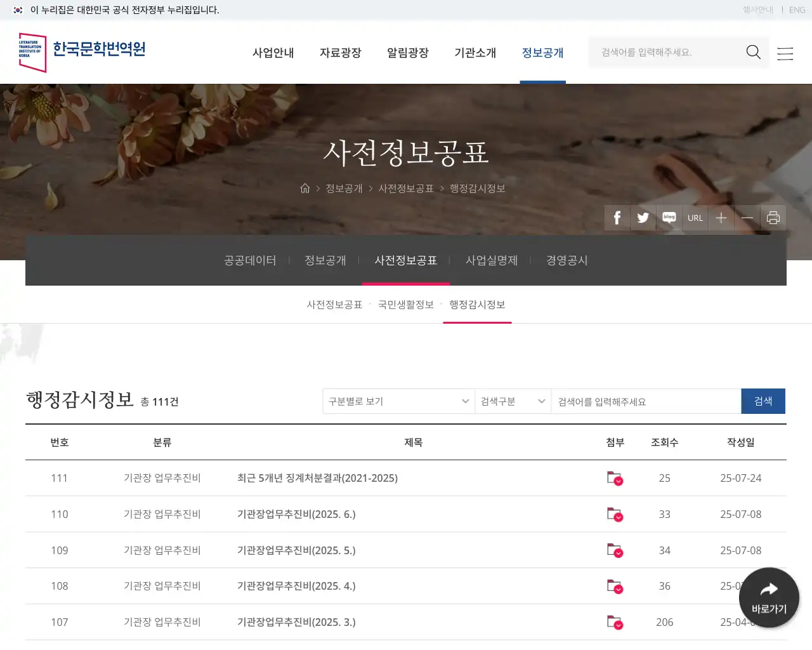Open the 검색구분 dropdown
Screen dimensions: 812x650
[x=513, y=401]
